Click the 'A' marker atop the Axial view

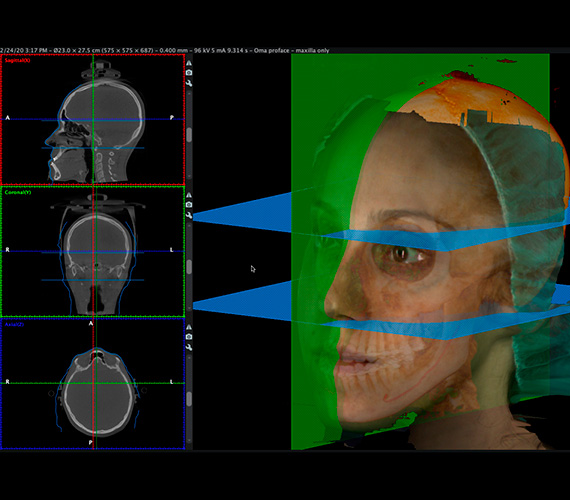pos(91,323)
